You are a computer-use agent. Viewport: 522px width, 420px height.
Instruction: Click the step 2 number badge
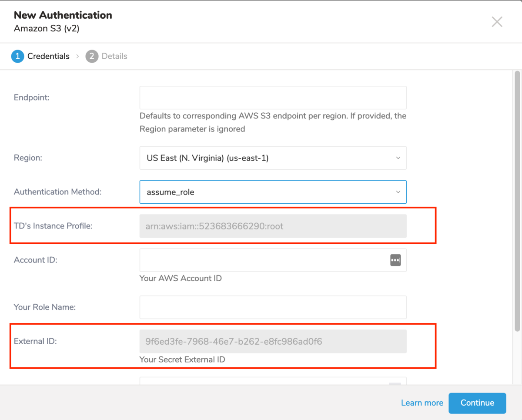pos(92,56)
